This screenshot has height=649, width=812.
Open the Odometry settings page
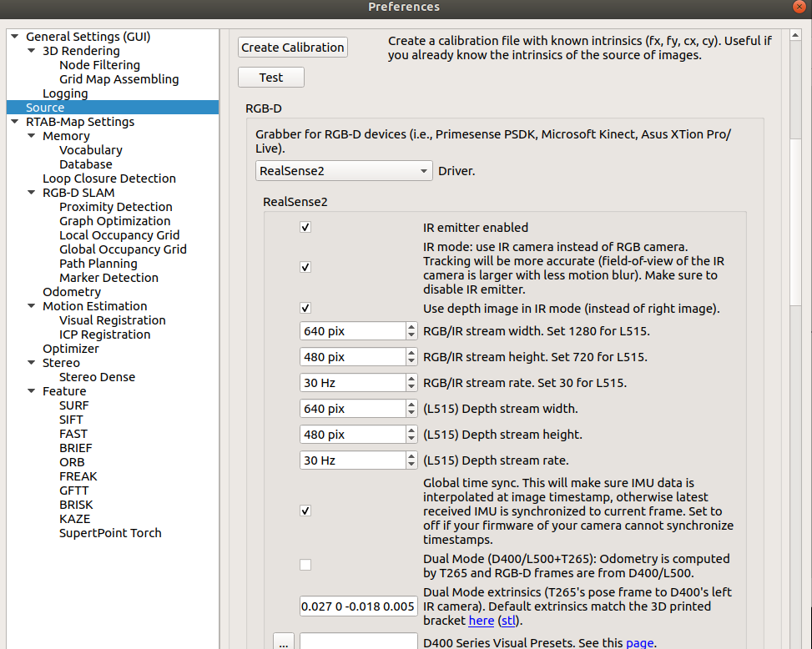(72, 292)
